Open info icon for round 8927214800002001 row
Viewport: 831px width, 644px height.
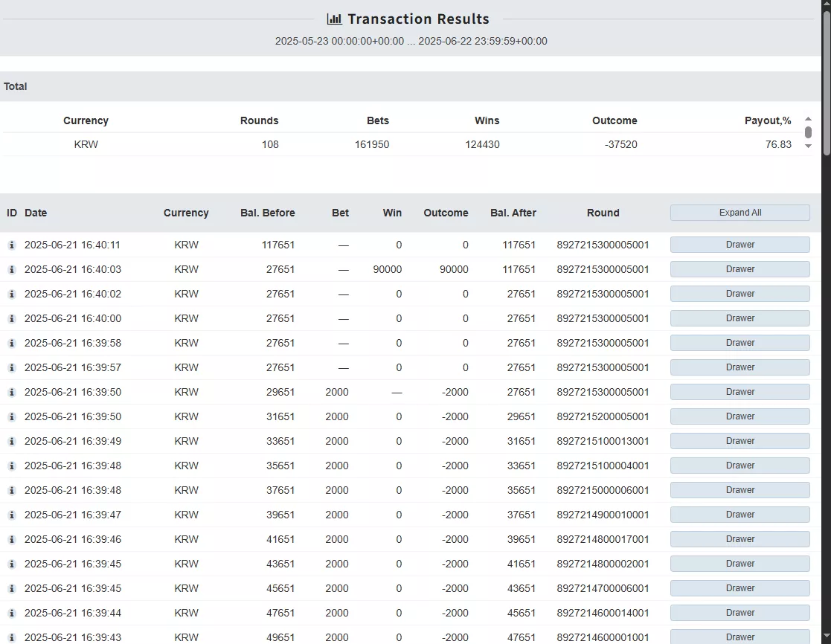(x=12, y=564)
